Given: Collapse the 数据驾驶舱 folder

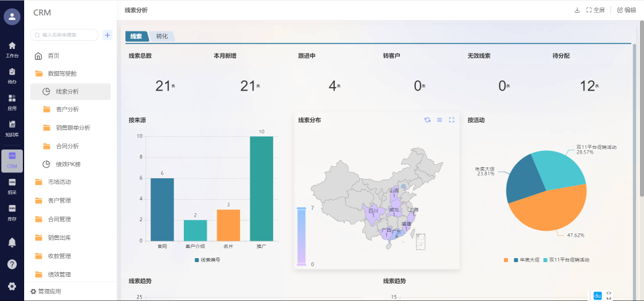Looking at the screenshot, I should tap(66, 73).
